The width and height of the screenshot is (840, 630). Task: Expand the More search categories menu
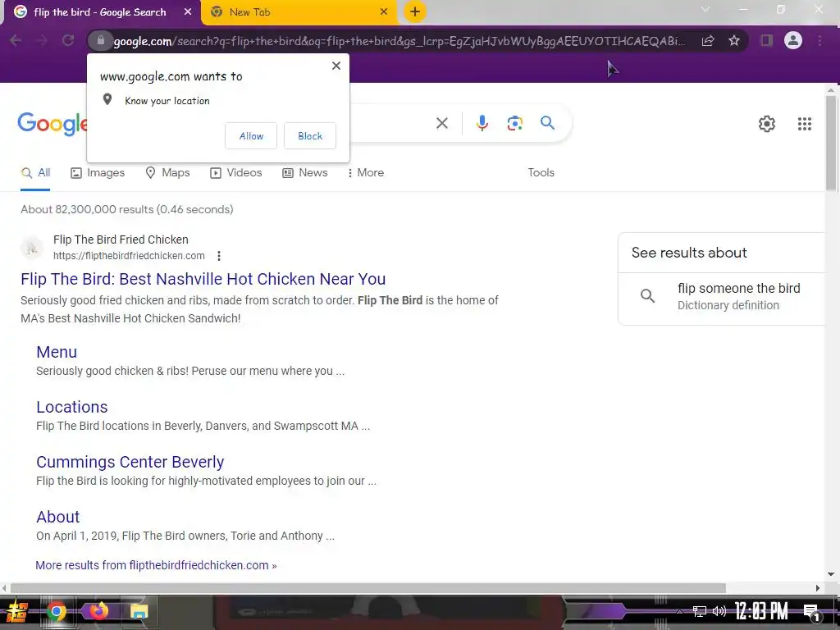coord(365,172)
